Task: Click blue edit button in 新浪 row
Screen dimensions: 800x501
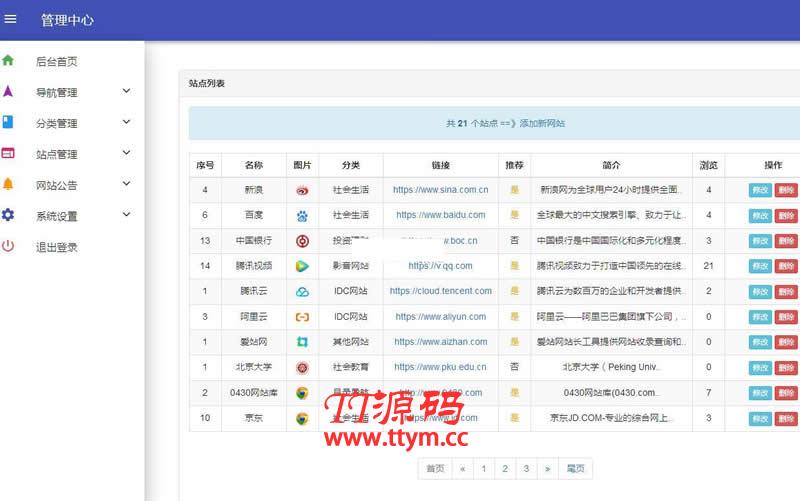Action: pyautogui.click(x=760, y=190)
